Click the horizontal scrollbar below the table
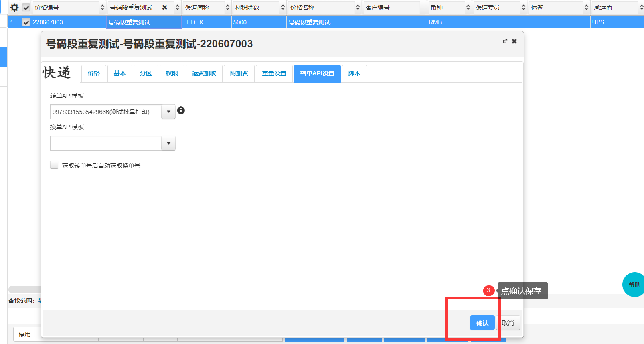The image size is (644, 344). coord(24,289)
